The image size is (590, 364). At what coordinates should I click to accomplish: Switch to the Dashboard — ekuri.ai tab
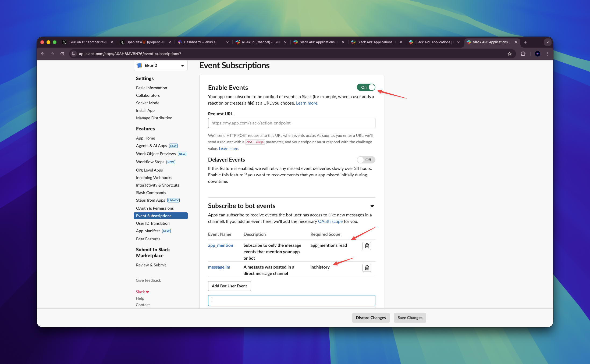pos(200,42)
